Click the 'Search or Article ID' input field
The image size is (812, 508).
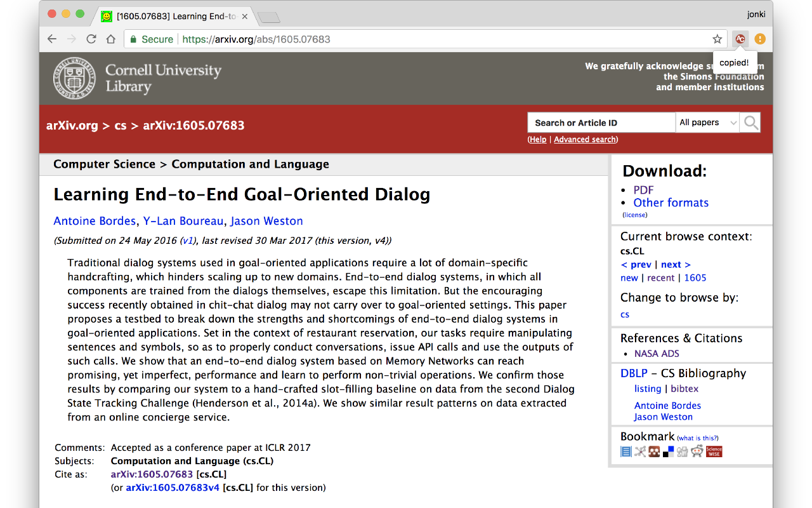[x=601, y=123]
